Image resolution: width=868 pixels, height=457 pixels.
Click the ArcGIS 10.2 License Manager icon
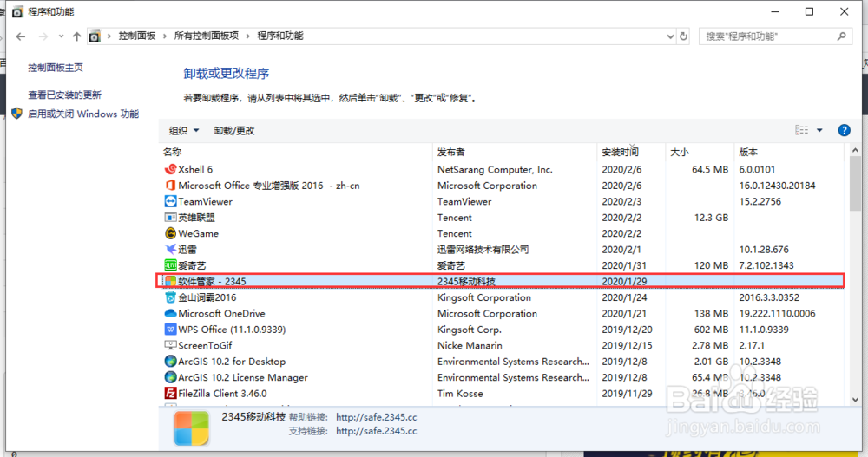point(170,377)
